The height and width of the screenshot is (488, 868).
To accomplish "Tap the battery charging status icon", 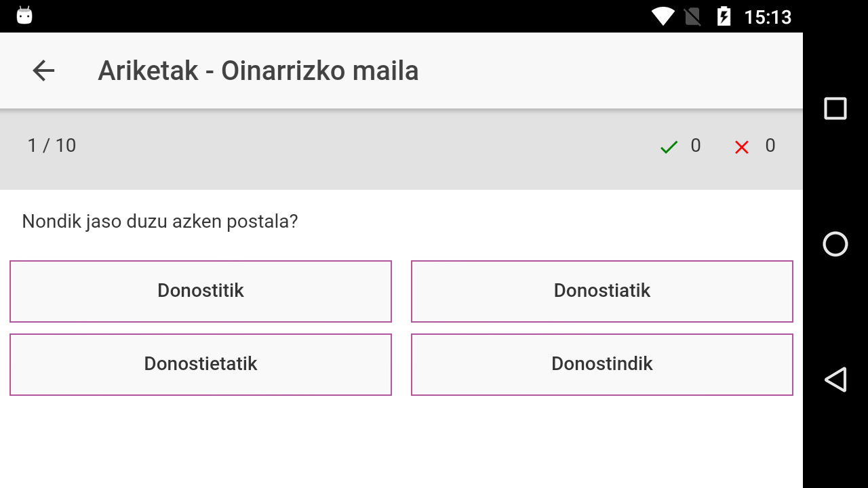I will click(724, 16).
